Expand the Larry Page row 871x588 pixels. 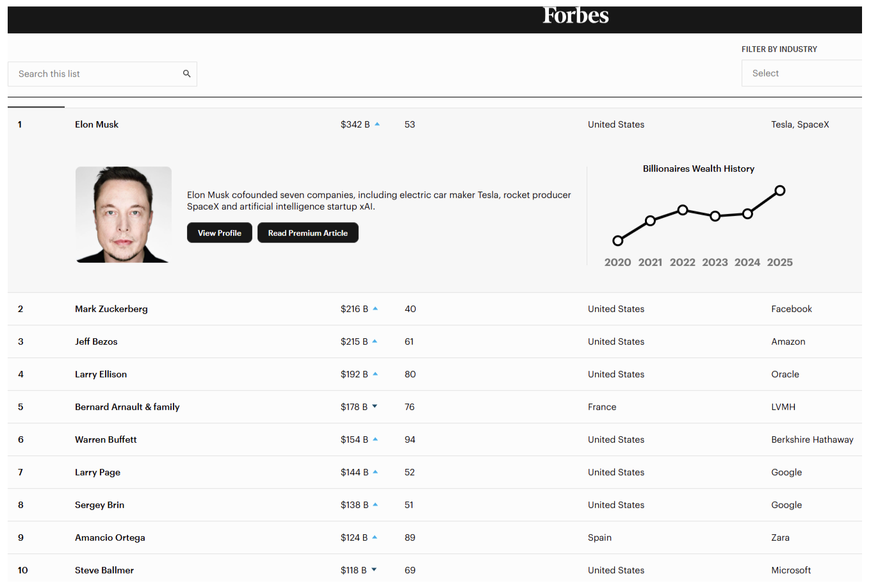[x=435, y=472]
